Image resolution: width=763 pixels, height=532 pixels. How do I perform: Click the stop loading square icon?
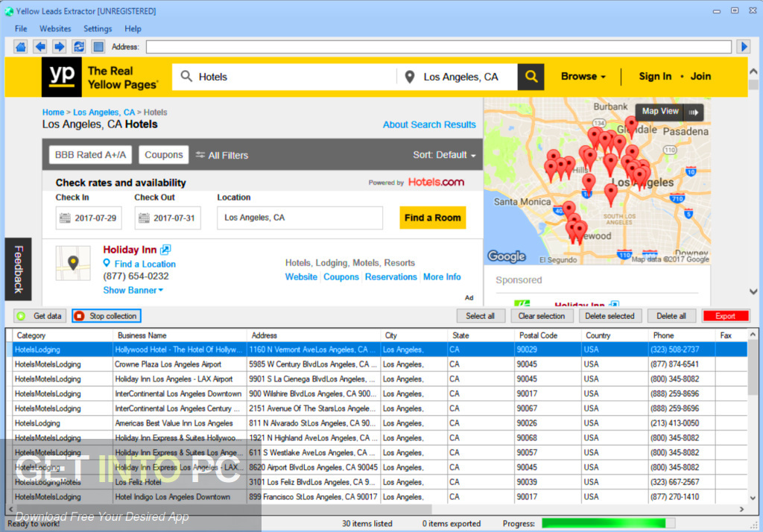click(x=98, y=47)
